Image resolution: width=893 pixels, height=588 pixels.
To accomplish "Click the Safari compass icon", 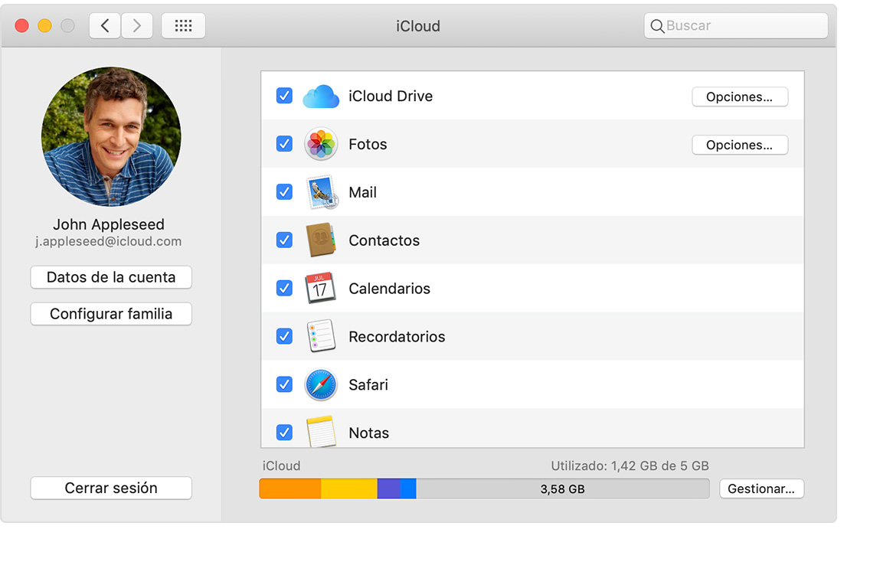I will tap(321, 385).
